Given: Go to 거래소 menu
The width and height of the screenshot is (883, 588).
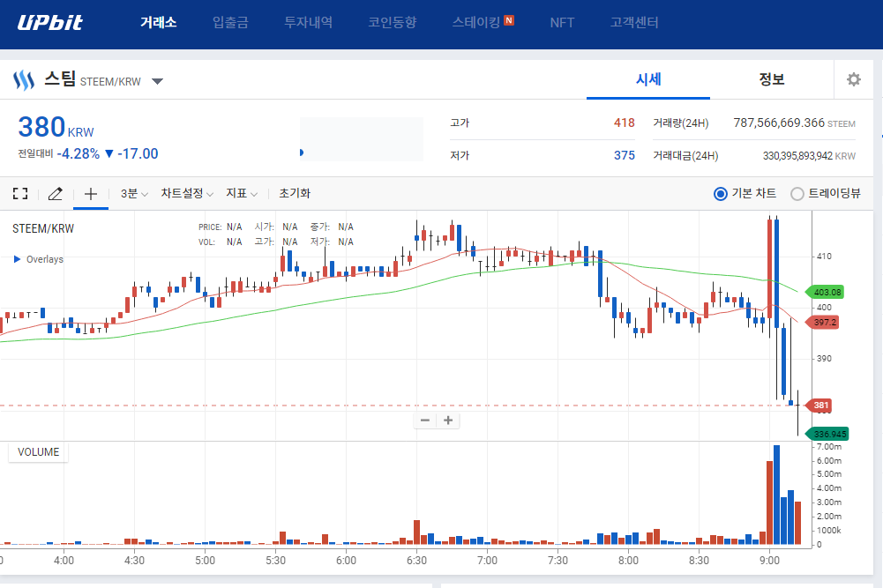Looking at the screenshot, I should (158, 23).
